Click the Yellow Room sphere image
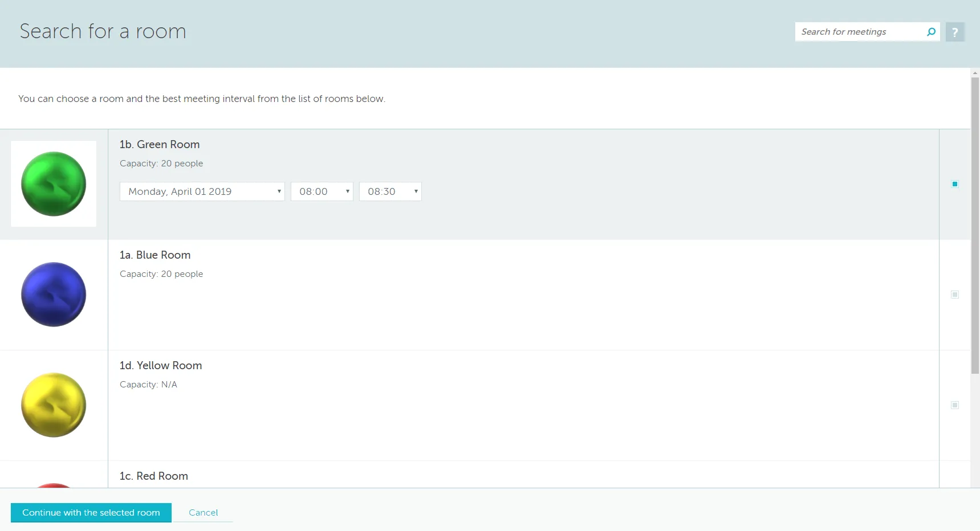 [54, 405]
